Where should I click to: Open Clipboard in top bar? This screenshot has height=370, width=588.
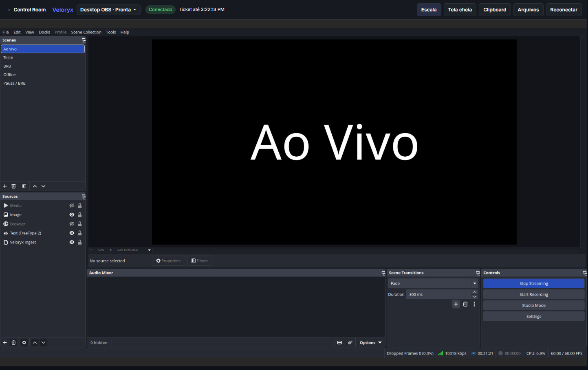click(x=495, y=10)
